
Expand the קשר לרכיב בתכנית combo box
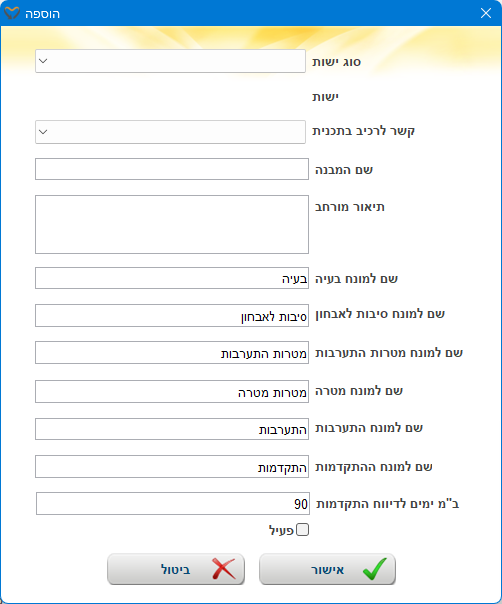[x=170, y=132]
